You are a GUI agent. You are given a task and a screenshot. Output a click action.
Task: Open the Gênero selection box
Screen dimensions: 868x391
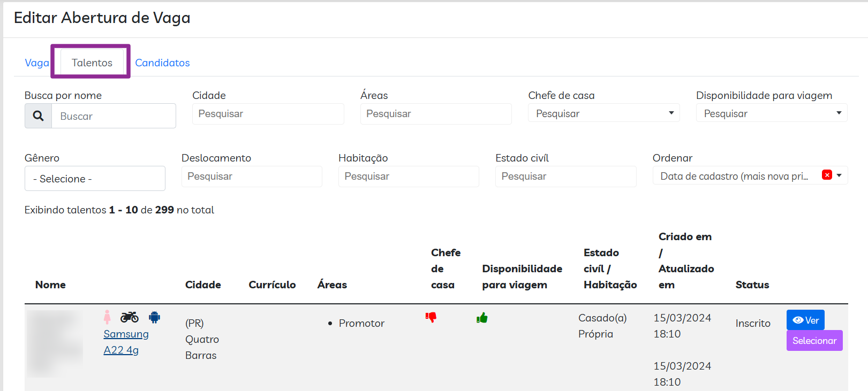point(95,179)
